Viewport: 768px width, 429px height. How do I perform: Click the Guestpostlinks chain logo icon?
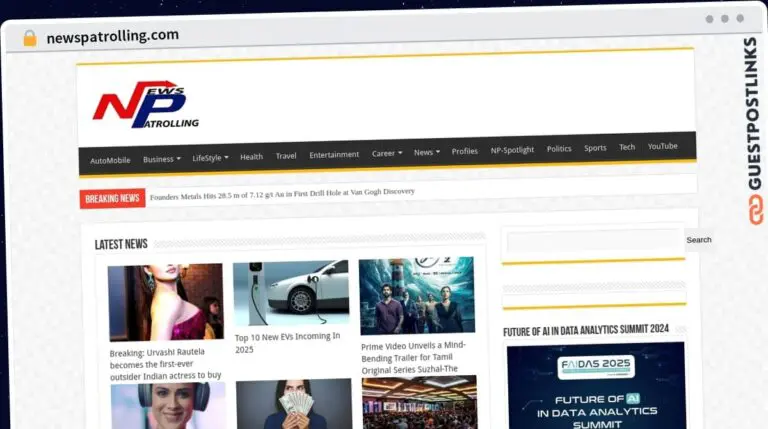[752, 210]
